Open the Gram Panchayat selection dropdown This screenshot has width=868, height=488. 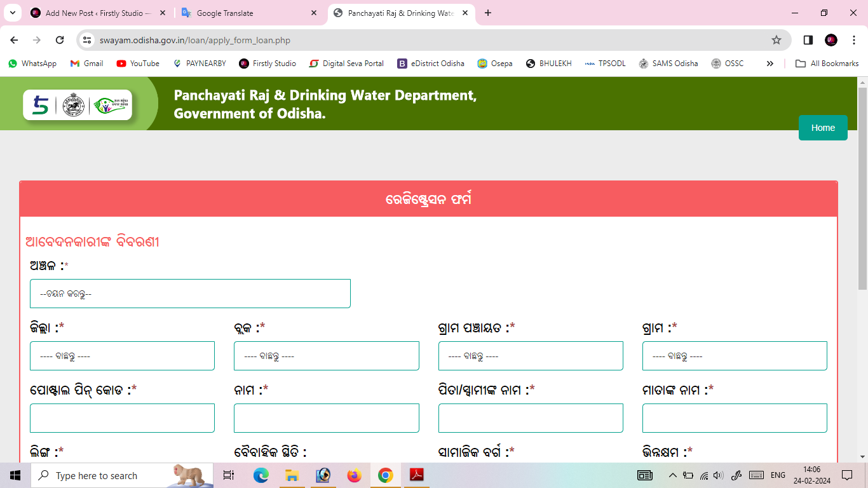point(531,356)
